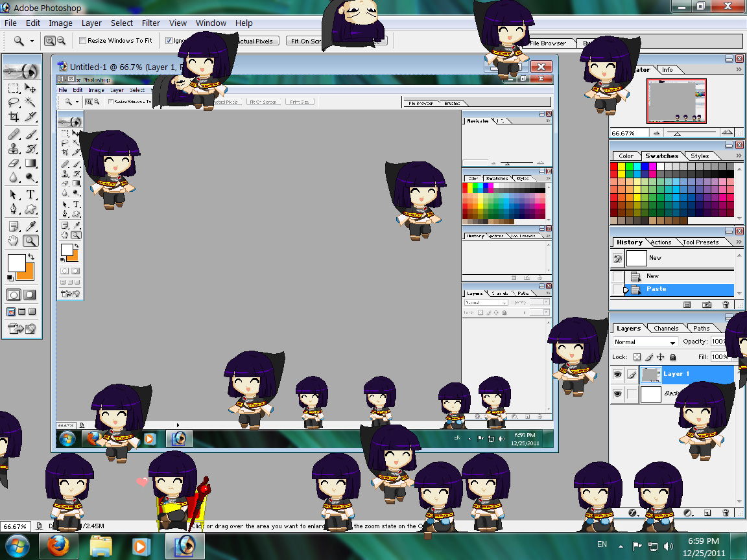Select the Clone Stamp tool
The height and width of the screenshot is (560, 747).
14,149
